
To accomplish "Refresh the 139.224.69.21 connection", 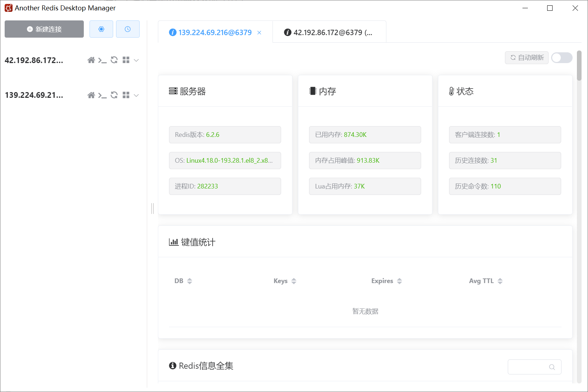I will coord(114,95).
